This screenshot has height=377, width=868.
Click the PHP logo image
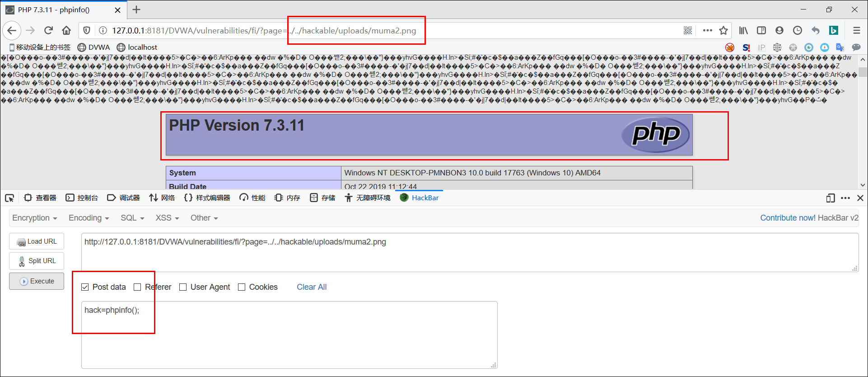[655, 134]
